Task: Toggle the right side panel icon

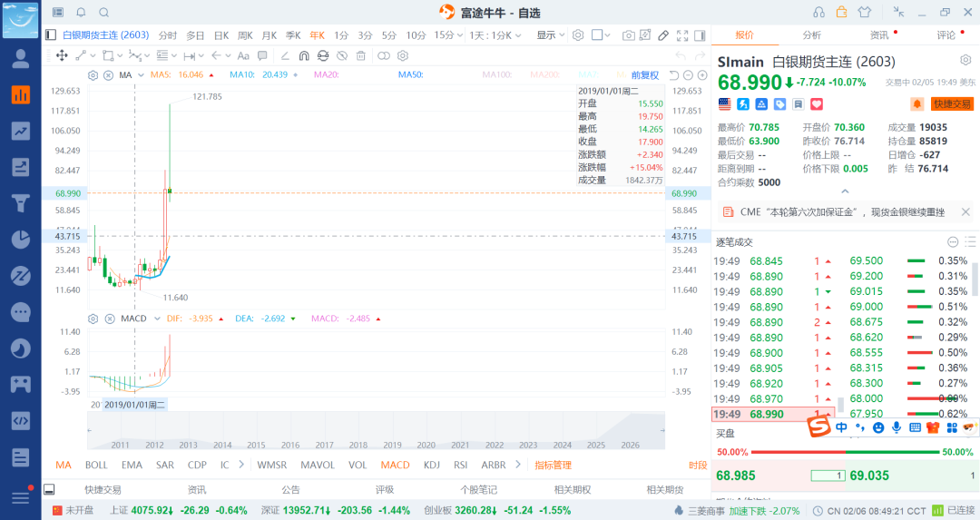Action: [x=700, y=35]
